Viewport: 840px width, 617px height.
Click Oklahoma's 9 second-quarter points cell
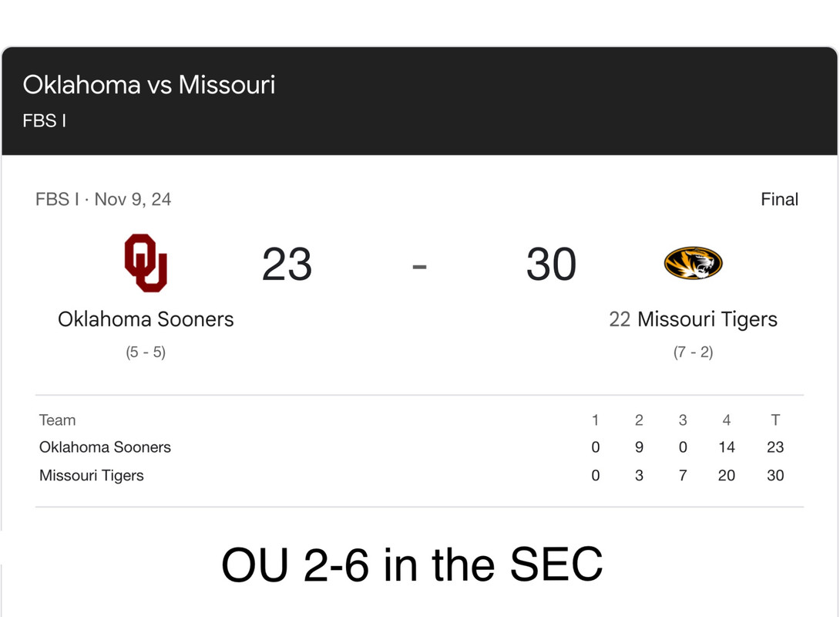pos(639,447)
